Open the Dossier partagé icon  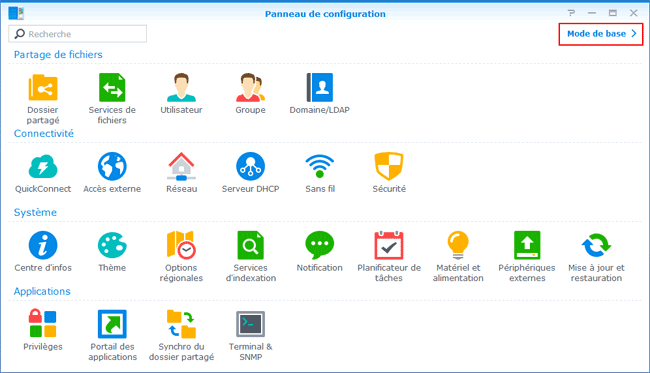pos(43,88)
